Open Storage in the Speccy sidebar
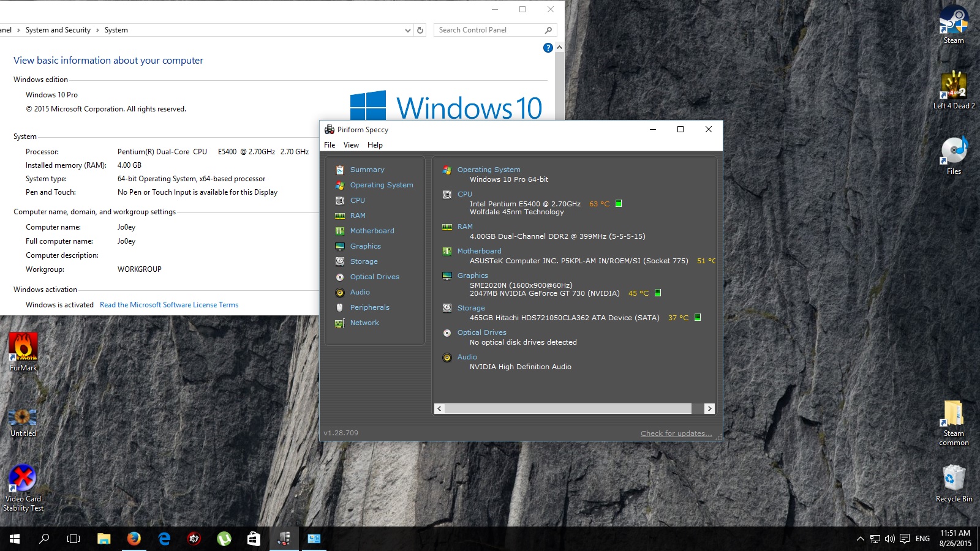The width and height of the screenshot is (980, 551). point(364,261)
